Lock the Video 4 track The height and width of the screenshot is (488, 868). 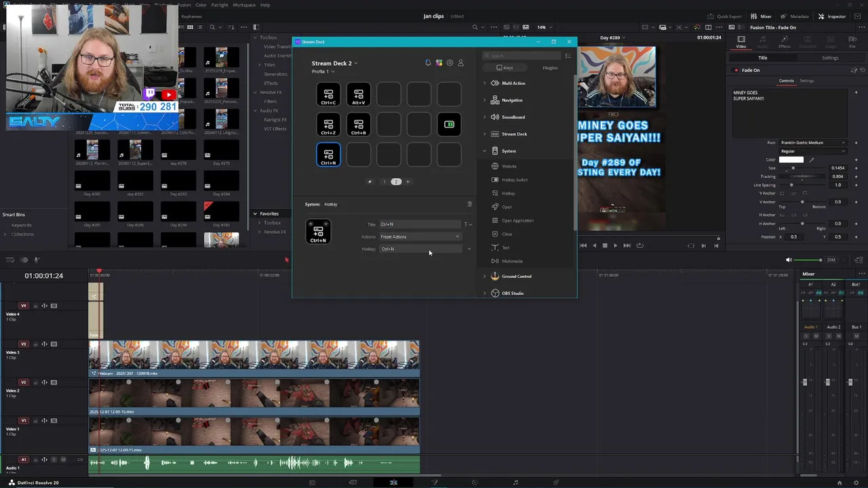(35, 306)
